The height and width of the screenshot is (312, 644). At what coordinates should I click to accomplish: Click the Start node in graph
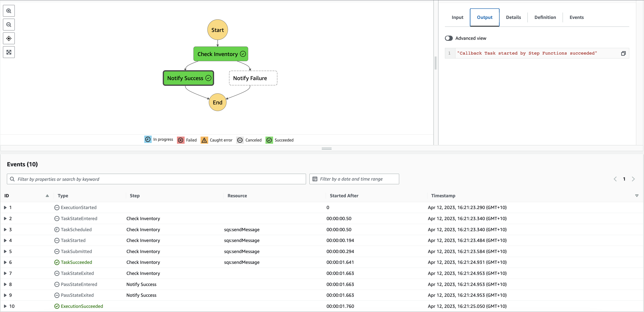pos(218,30)
